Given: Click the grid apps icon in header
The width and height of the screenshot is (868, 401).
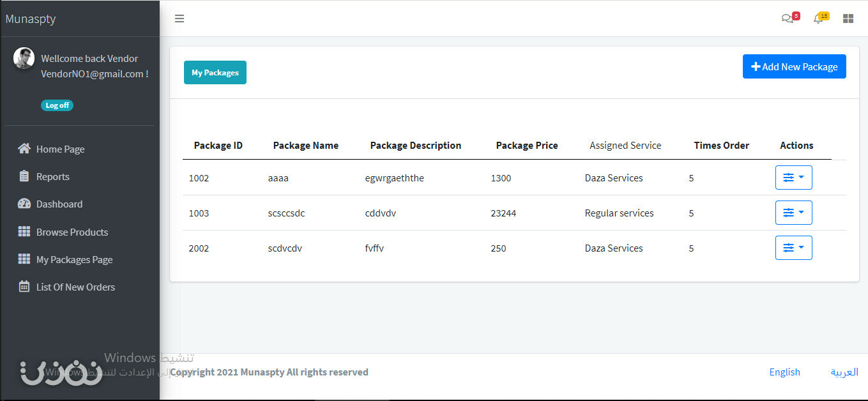Looking at the screenshot, I should pyautogui.click(x=848, y=19).
